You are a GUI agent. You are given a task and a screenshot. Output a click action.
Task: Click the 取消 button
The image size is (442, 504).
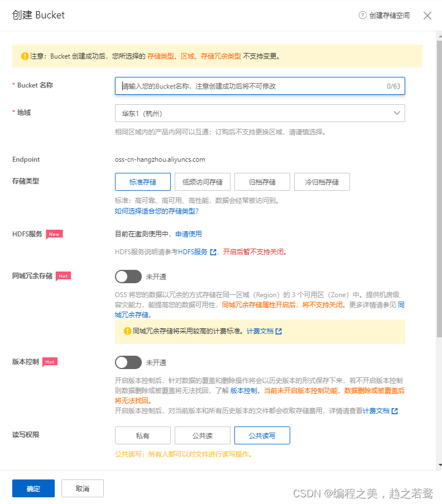click(83, 488)
